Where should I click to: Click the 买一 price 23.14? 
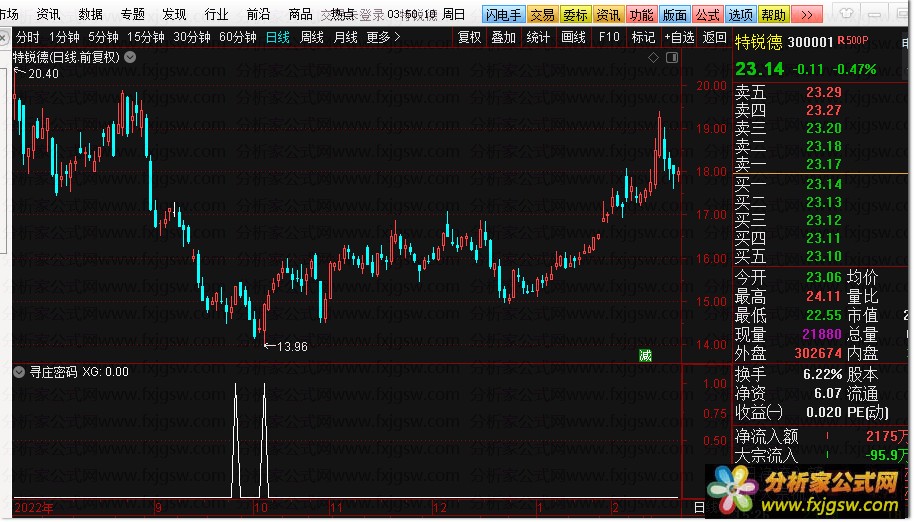(x=824, y=184)
